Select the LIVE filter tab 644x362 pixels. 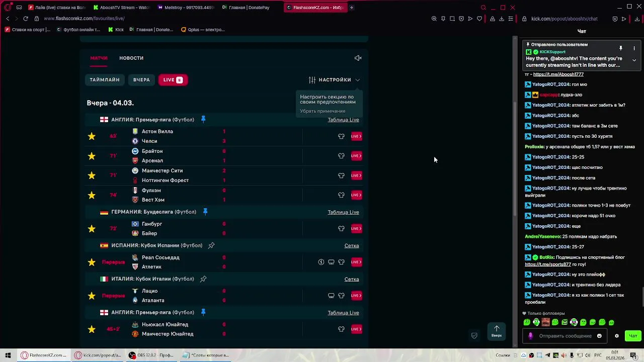point(173,79)
